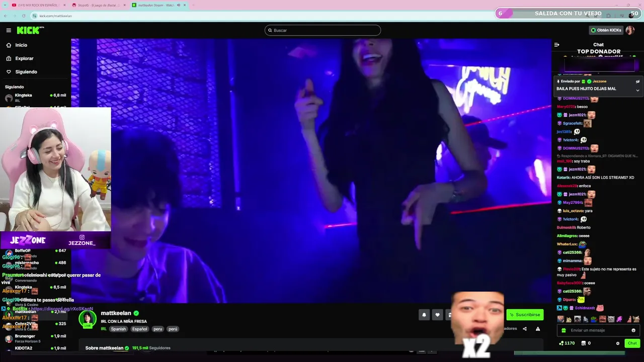Click the IRL category link
Image resolution: width=644 pixels, height=362 pixels.
103,329
